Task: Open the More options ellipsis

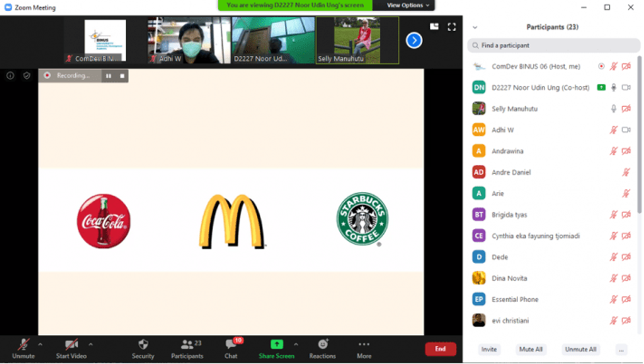Action: point(364,349)
